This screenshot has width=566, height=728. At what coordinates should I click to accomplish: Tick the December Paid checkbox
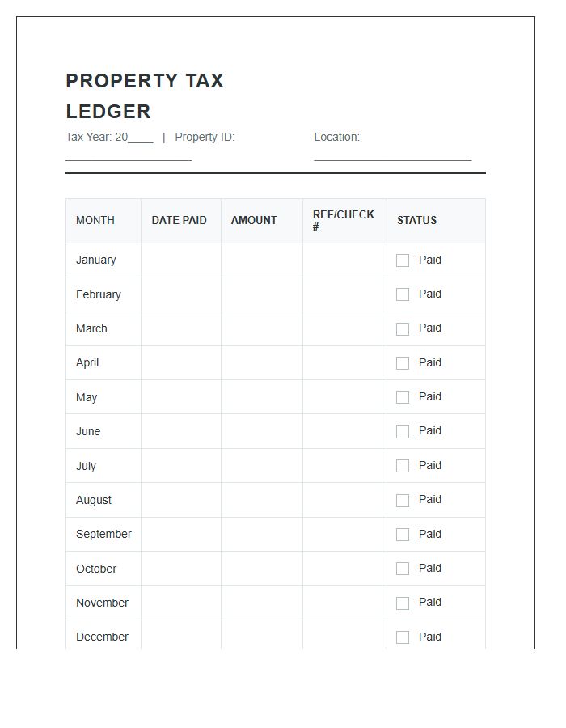[x=403, y=637]
